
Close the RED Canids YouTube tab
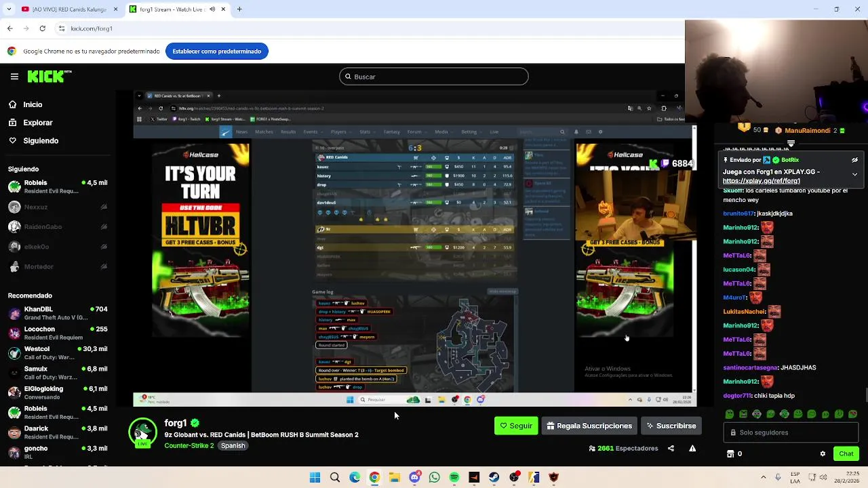115,9
